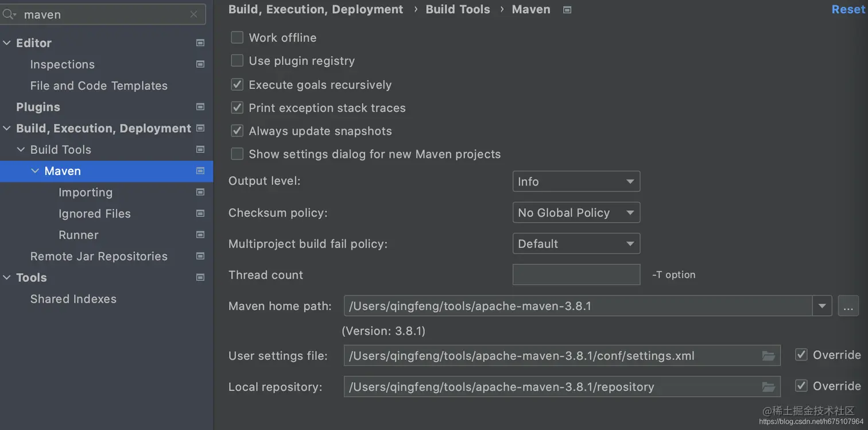Open the Output level dropdown
This screenshot has width=868, height=430.
point(576,181)
